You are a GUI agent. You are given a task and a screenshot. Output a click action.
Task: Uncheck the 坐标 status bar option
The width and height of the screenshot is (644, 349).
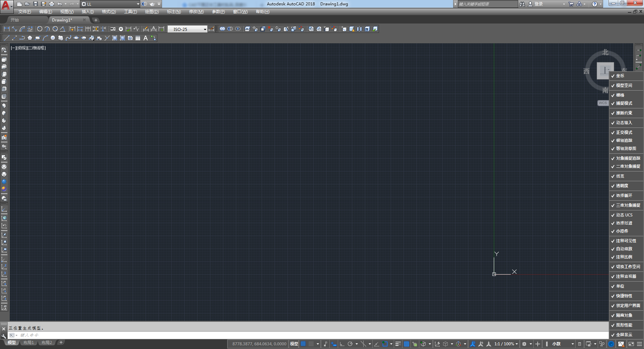tap(626, 76)
